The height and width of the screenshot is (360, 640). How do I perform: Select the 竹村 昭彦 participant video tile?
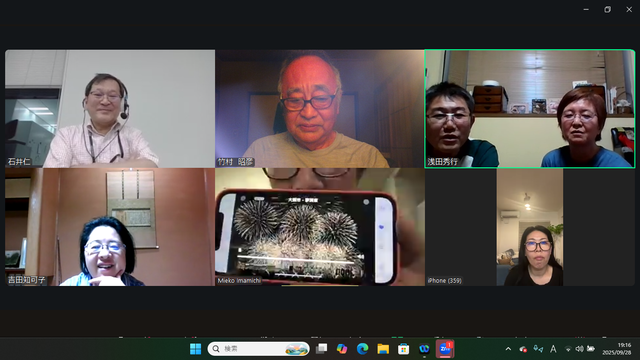[320, 109]
